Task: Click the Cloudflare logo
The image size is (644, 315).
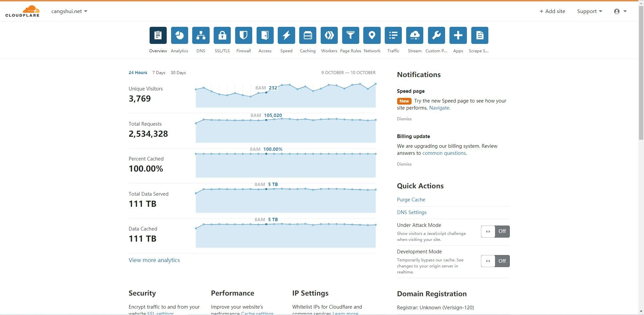Action: click(22, 11)
